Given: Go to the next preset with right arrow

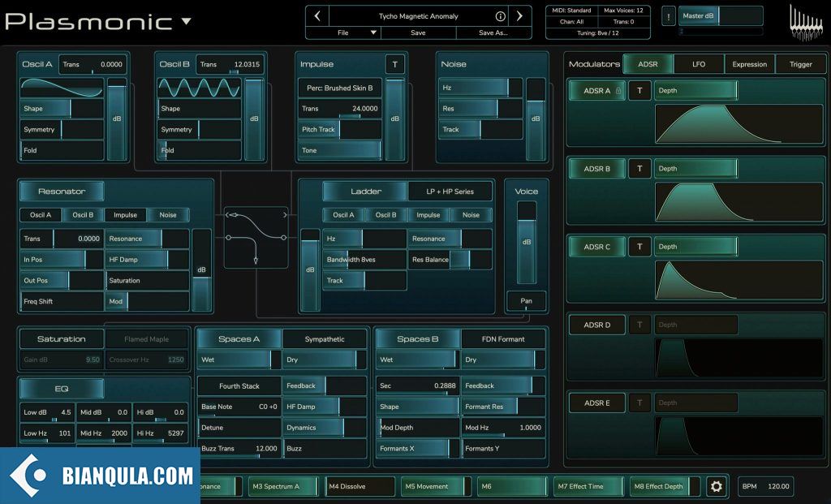Looking at the screenshot, I should 519,16.
